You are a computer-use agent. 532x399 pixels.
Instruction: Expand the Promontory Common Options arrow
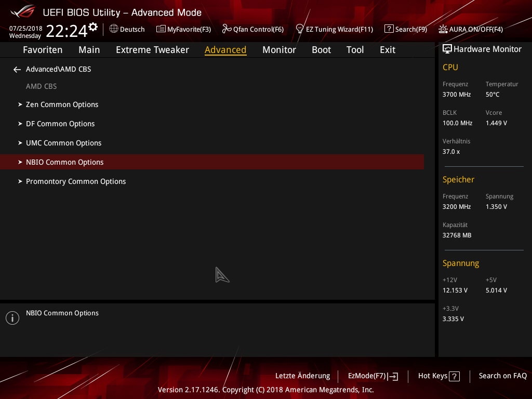point(20,181)
